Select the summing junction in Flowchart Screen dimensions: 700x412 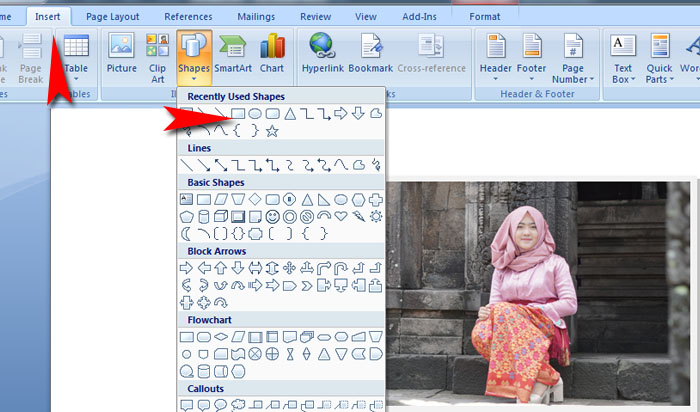[255, 354]
